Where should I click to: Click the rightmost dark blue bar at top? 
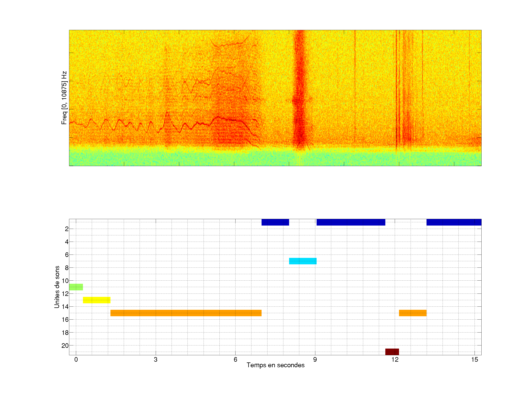(454, 222)
